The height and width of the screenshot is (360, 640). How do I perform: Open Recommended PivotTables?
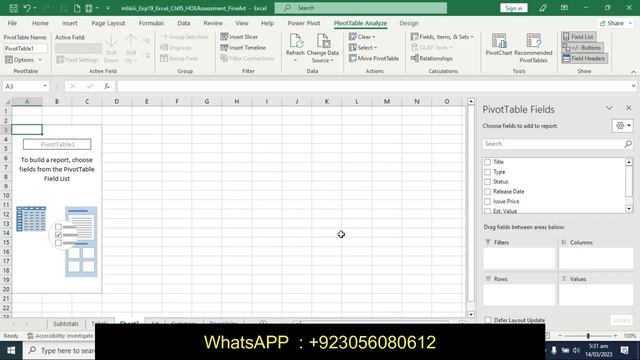(533, 48)
